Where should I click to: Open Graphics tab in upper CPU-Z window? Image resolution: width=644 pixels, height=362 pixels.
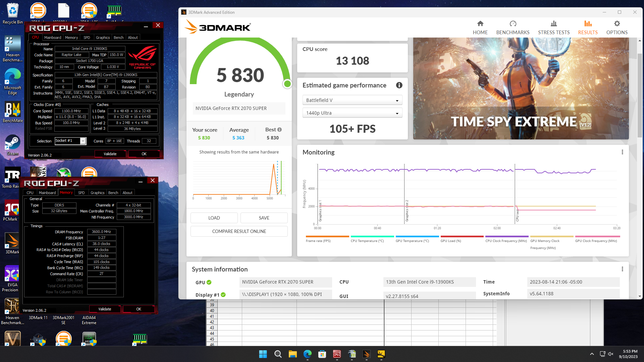103,38
